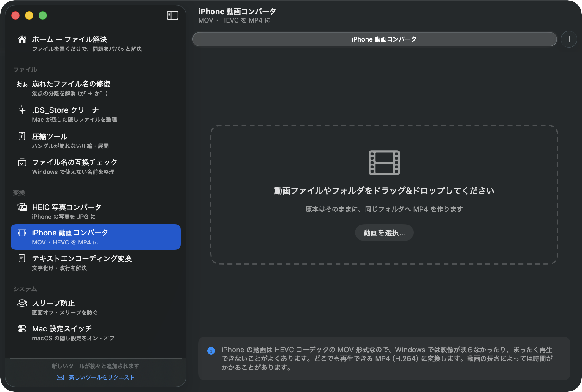
Task: Click the Mac 設定スイッチ toggle icon
Action: [22, 329]
